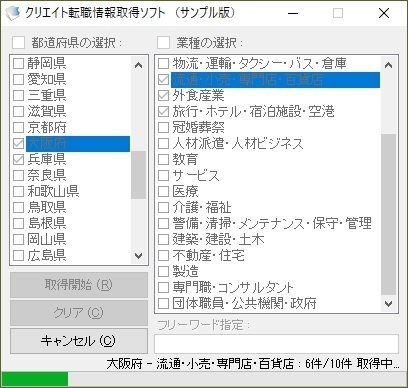The width and height of the screenshot is (408, 388).
Task: Check the 滋賀県 checkbox
Action: pos(18,111)
